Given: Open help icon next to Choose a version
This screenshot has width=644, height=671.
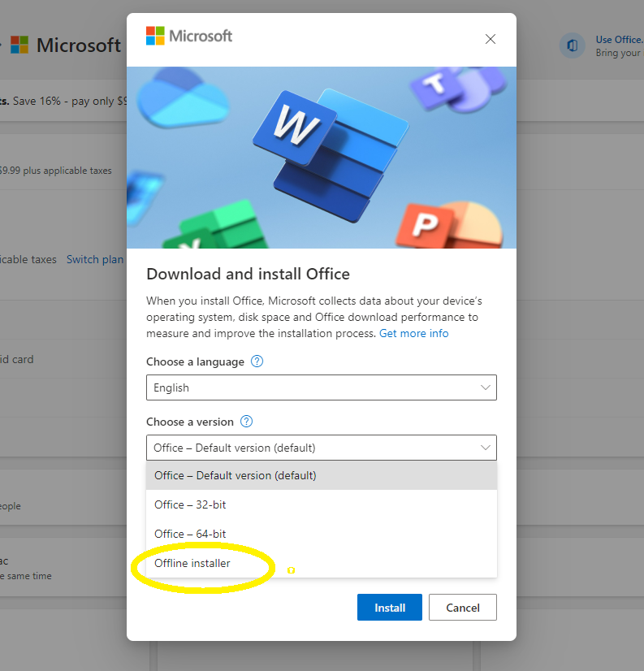Looking at the screenshot, I should pos(247,422).
